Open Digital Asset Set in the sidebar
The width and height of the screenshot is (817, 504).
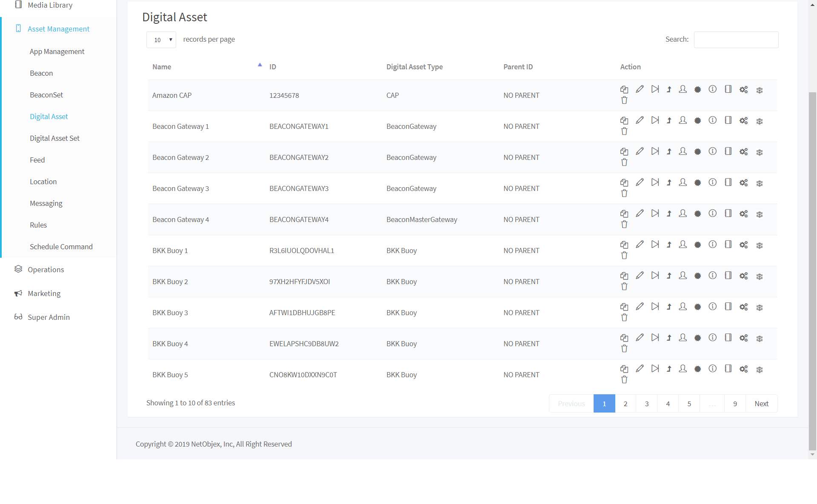[x=54, y=138]
